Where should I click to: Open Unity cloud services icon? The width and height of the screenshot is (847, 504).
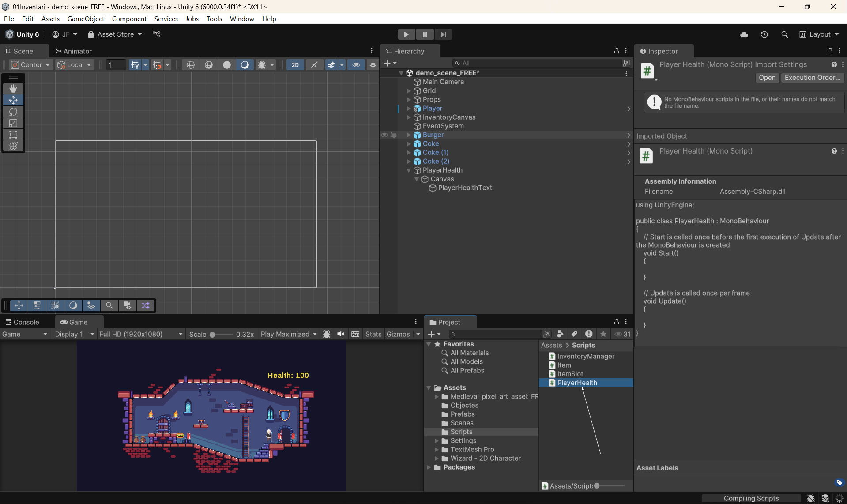tap(744, 34)
